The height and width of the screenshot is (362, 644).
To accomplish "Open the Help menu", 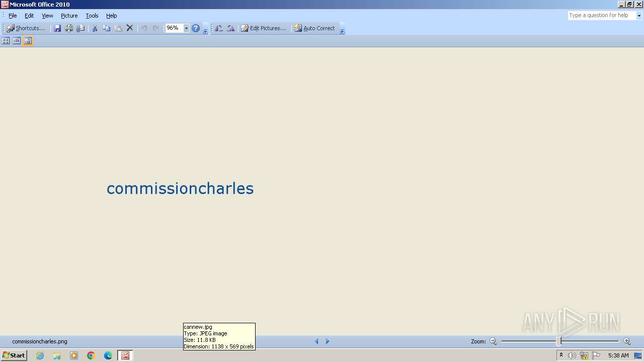I will click(112, 16).
